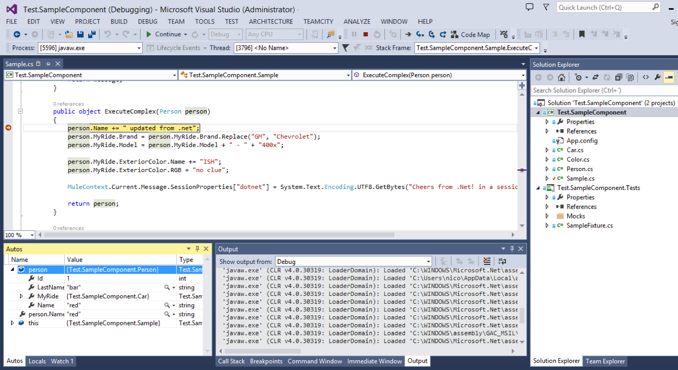Switch to the Call Stack tab
This screenshot has width=678, height=370.
pyautogui.click(x=231, y=361)
